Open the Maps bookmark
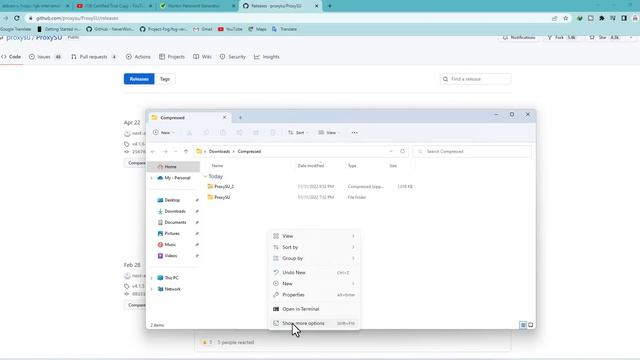 coord(258,29)
